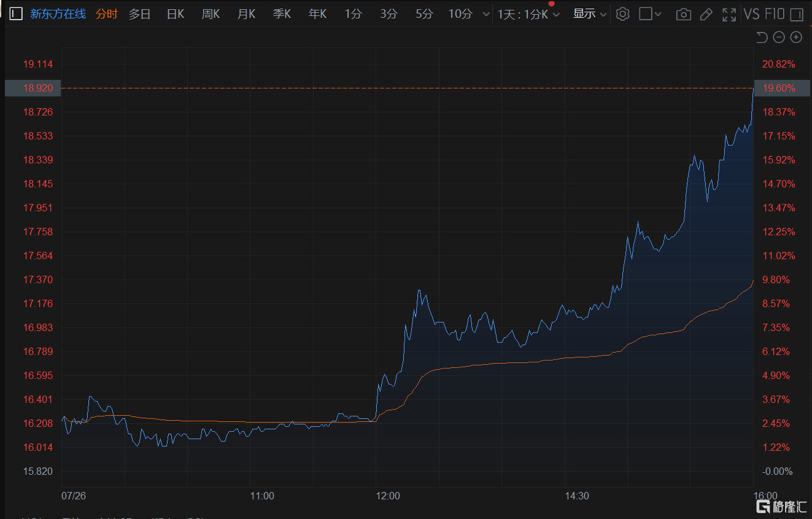The width and height of the screenshot is (812, 519).
Task: Zoom in the chart with plus icon
Action: [796, 37]
